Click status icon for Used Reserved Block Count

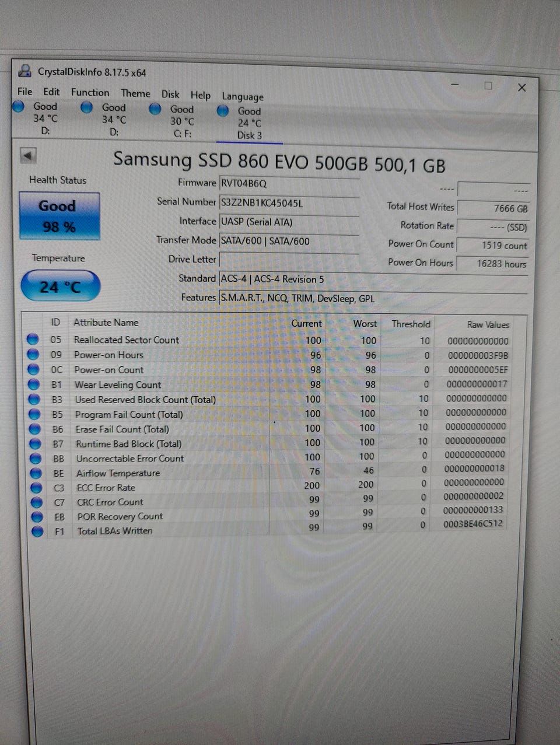point(34,399)
